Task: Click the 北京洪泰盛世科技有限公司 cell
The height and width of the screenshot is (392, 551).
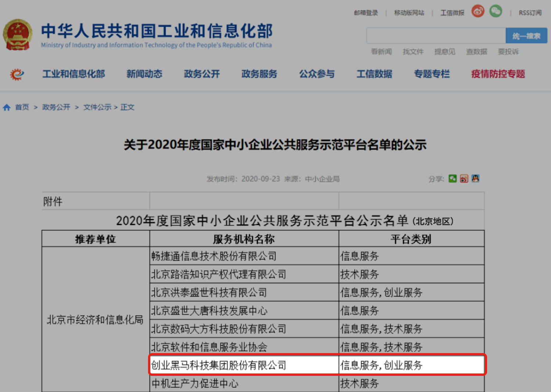Action: (244, 293)
